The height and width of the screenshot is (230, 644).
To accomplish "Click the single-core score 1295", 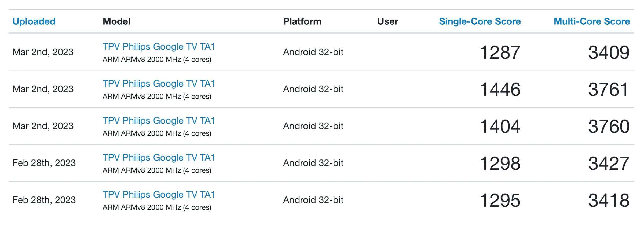I will [500, 200].
